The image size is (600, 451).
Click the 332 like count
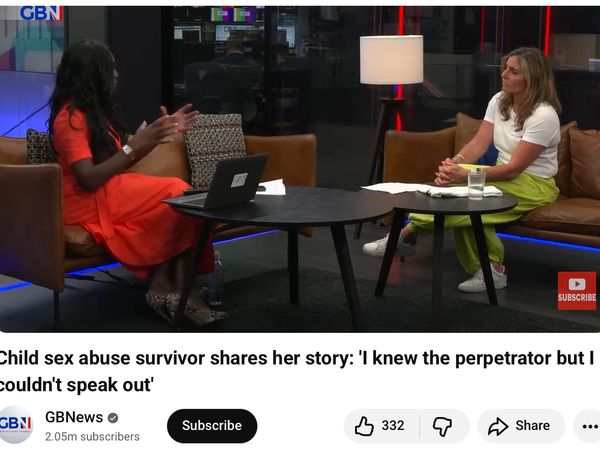click(x=393, y=425)
